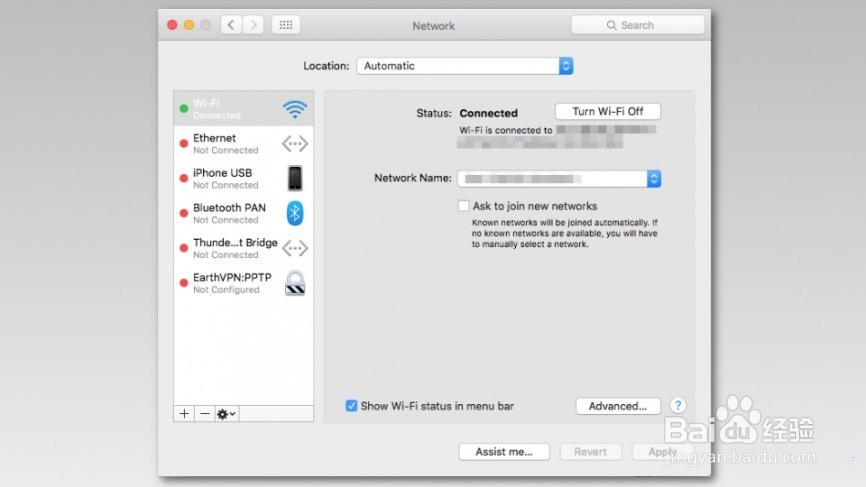Screen dimensions: 866x487
Task: Focus the Search field
Action: [638, 25]
